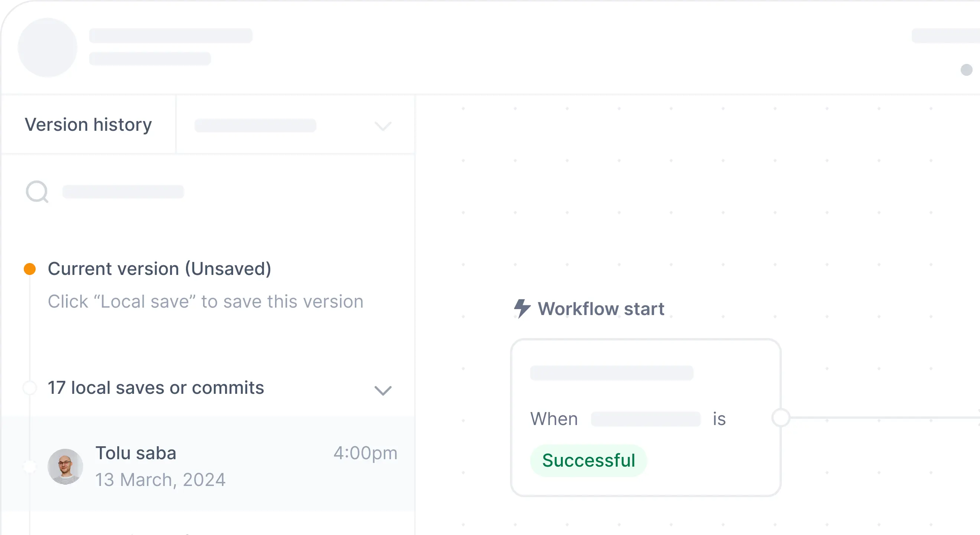980x535 pixels.
Task: Click the orange Current version indicator dot
Action: 30,269
